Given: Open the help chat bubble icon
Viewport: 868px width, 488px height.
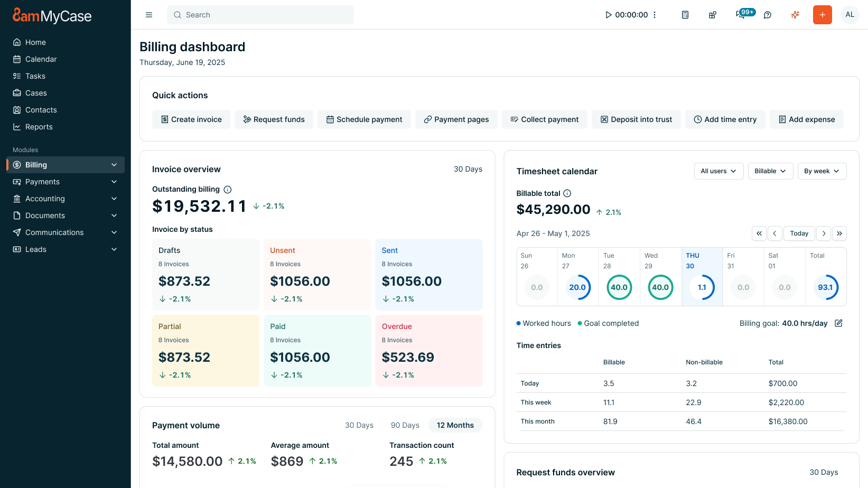Looking at the screenshot, I should click(767, 15).
